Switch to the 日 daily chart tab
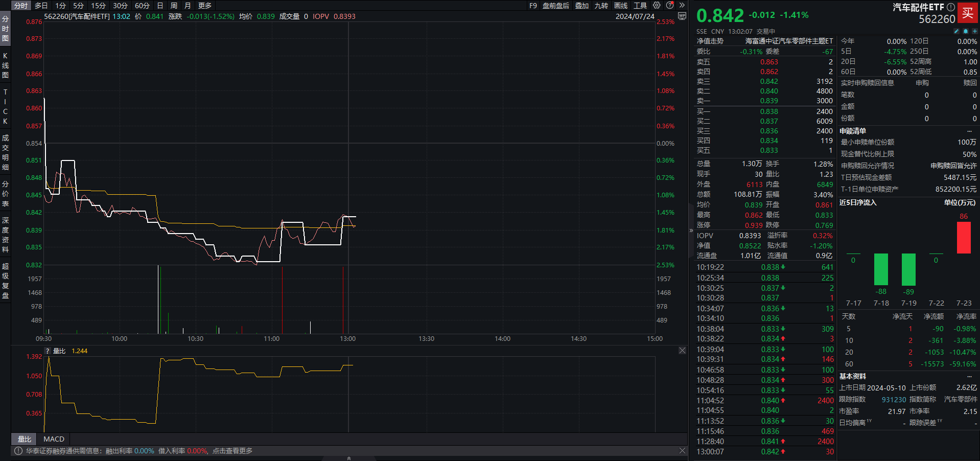The width and height of the screenshot is (980, 461). click(160, 6)
